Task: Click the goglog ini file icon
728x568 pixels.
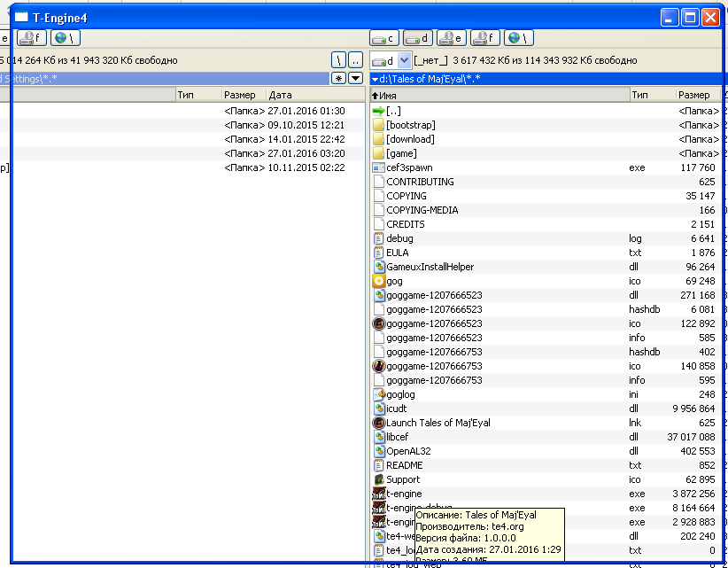Action: tap(379, 394)
